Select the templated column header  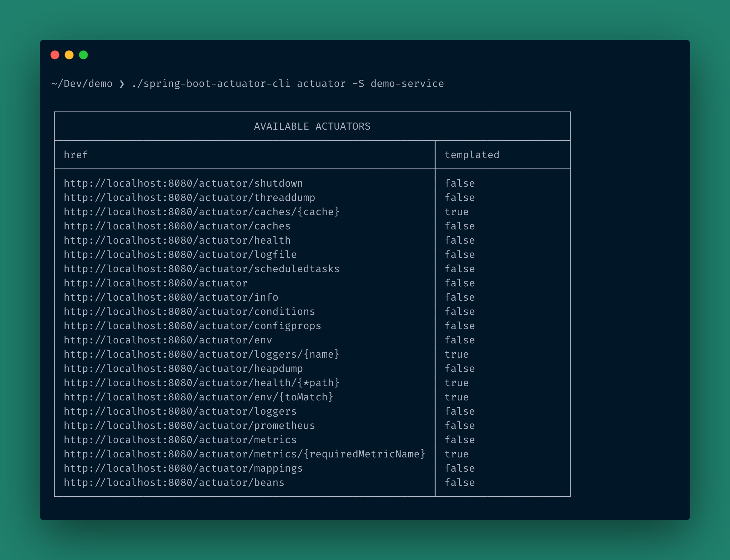click(472, 155)
